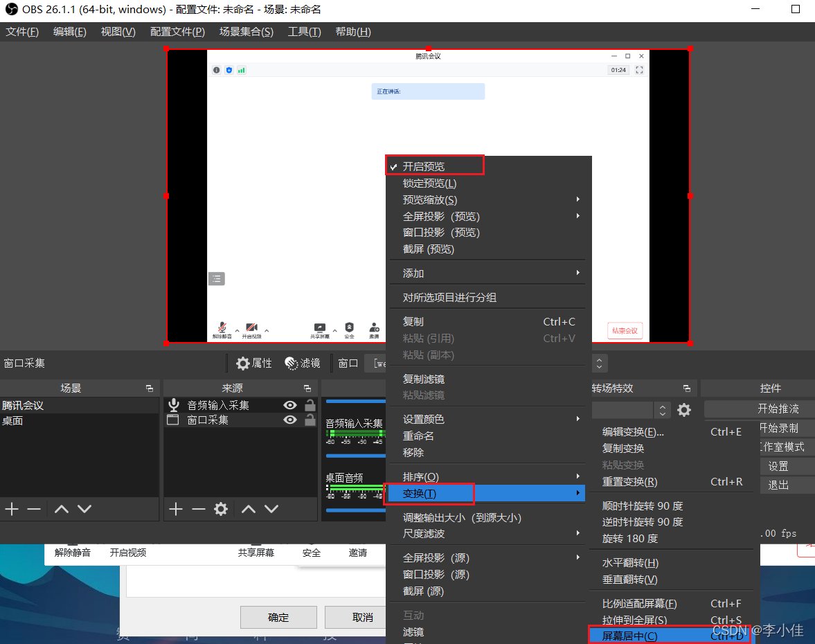Pop out the Scene Transitions dock
The image size is (815, 644).
[687, 388]
